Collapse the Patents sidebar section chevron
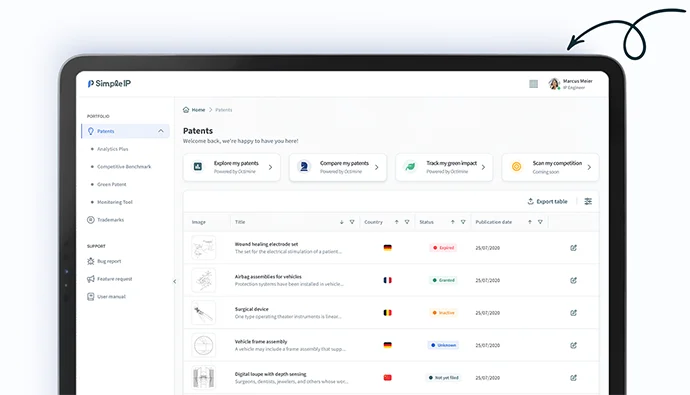The height and width of the screenshot is (395, 690). 161,131
